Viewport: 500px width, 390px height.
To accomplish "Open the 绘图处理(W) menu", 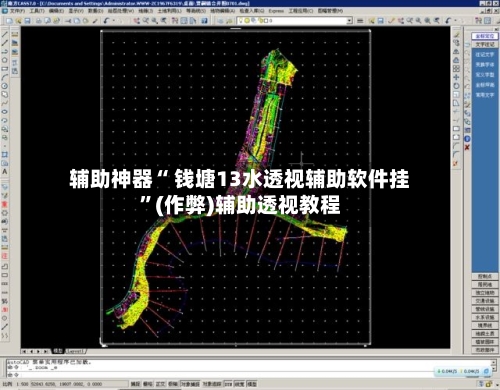I will (121, 11).
